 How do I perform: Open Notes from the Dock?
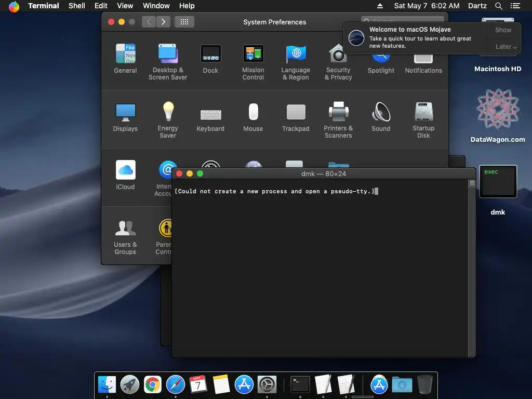click(221, 385)
